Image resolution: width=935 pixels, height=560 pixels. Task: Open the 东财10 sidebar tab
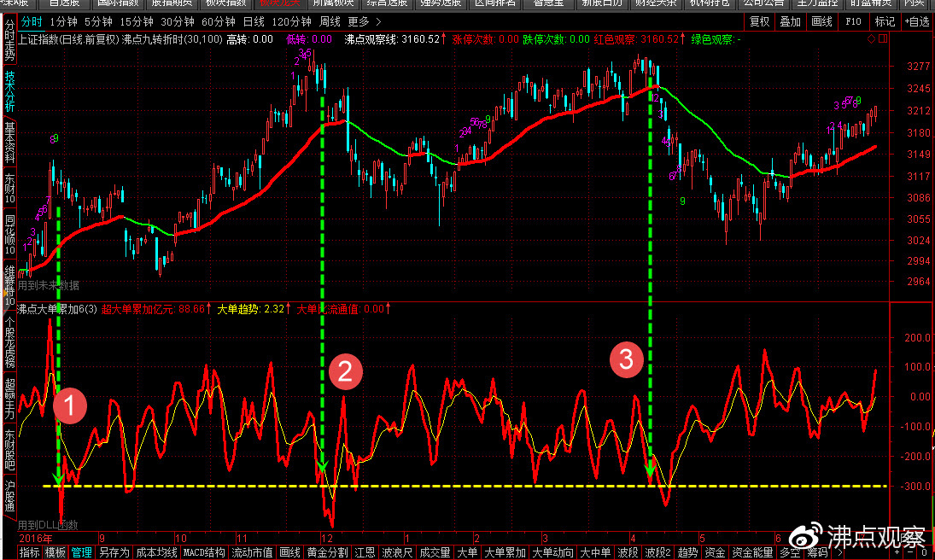pyautogui.click(x=9, y=187)
